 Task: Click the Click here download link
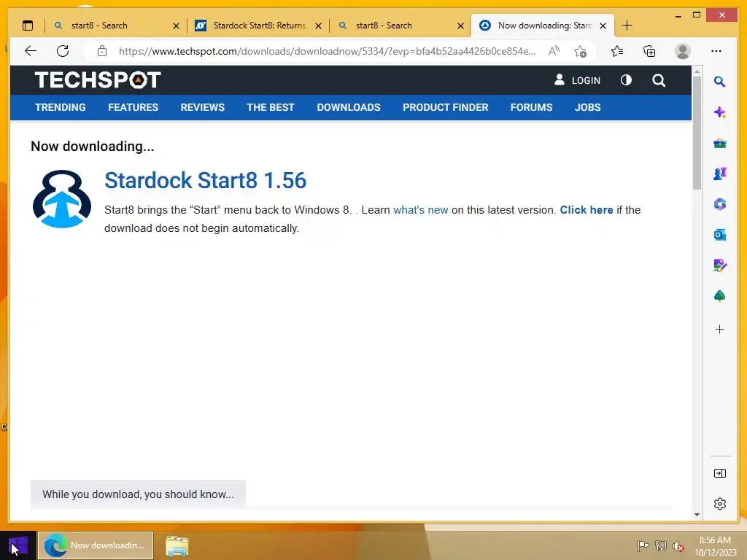click(587, 210)
